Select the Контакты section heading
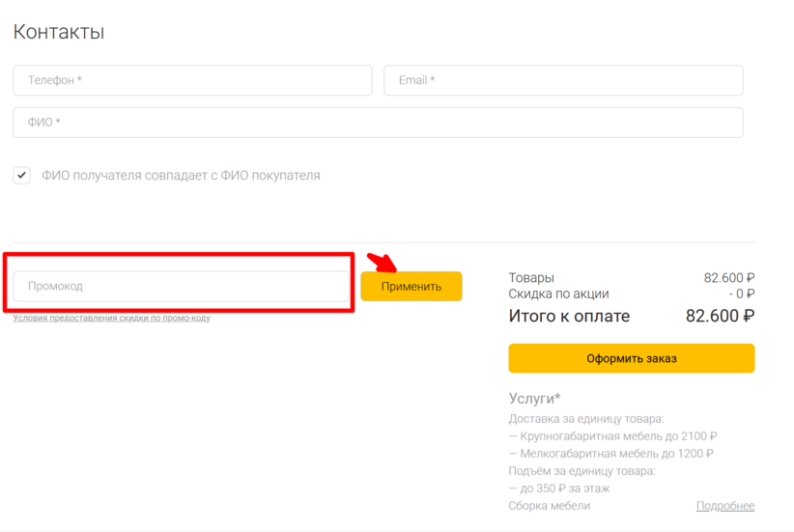 tap(59, 32)
